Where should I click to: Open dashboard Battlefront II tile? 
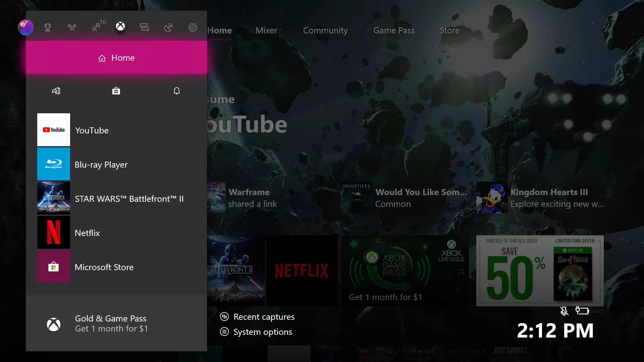click(x=236, y=271)
